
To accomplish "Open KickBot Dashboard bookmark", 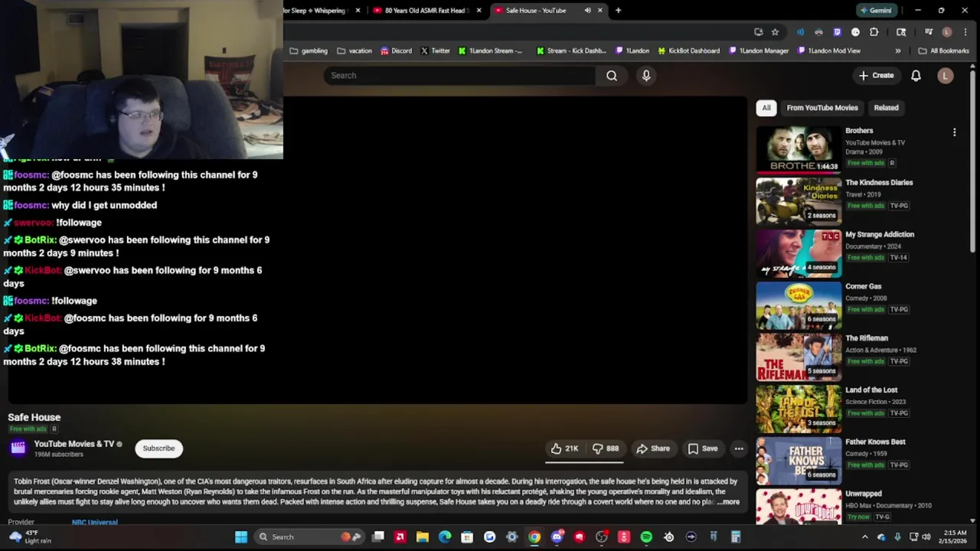I will coord(688,51).
